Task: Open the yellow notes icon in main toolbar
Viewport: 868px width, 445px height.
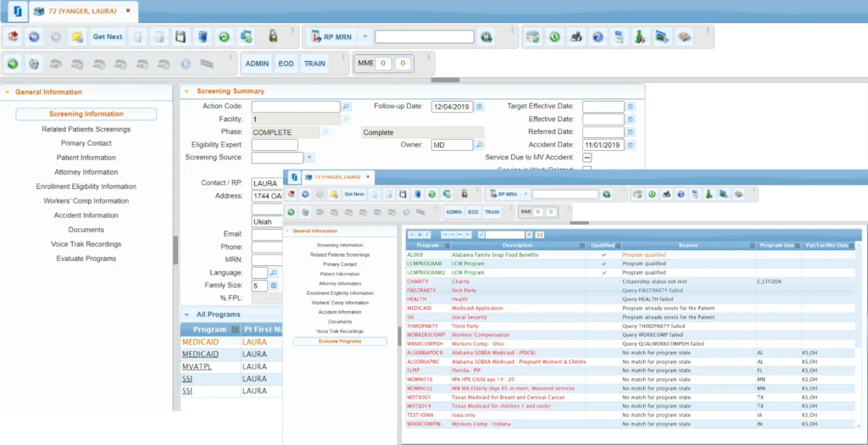Action: [77, 37]
